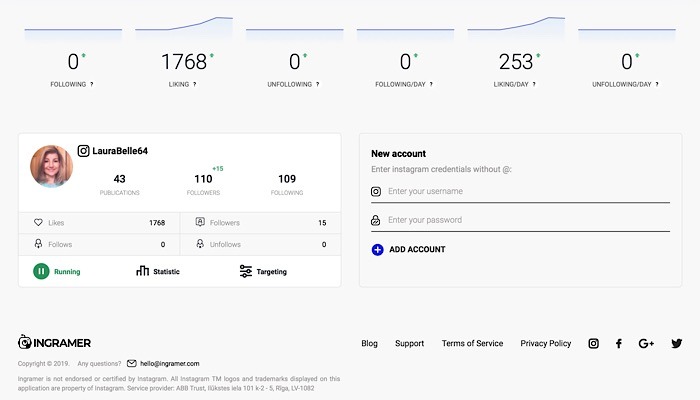700x400 pixels.
Task: Pause the Running promotion button
Action: coord(41,271)
